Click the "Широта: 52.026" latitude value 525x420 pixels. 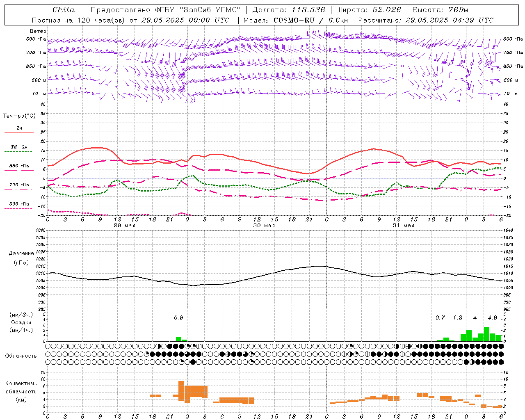[368, 10]
